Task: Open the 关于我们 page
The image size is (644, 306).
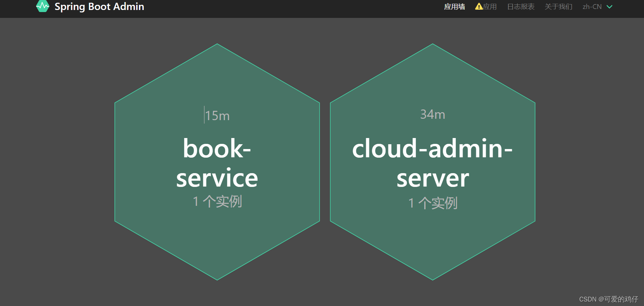Action: (x=558, y=7)
